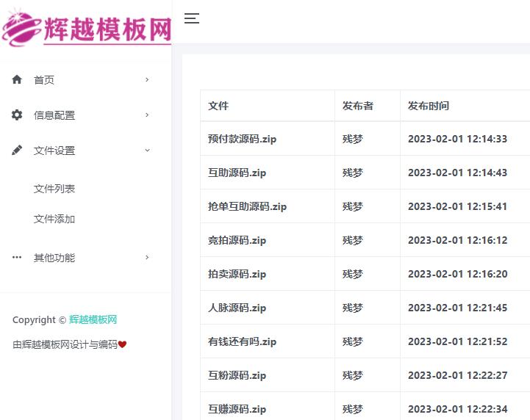
Task: Expand the 信息配置 chevron arrow
Action: 147,115
